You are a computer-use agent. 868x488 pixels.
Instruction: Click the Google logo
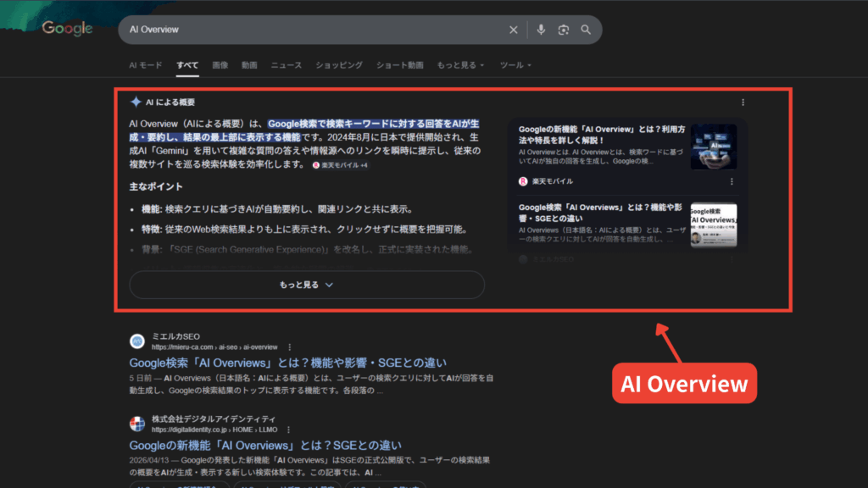coord(66,28)
